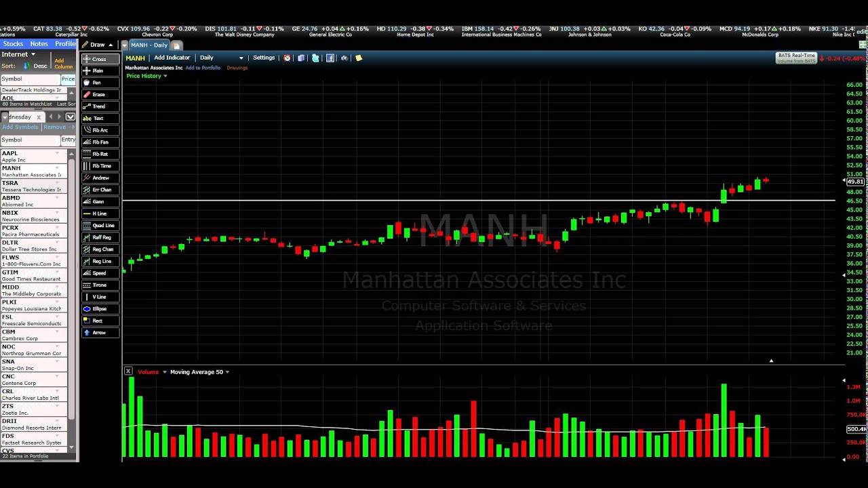Click Add to Portfolio link
Image resolution: width=868 pixels, height=488 pixels.
[x=203, y=68]
